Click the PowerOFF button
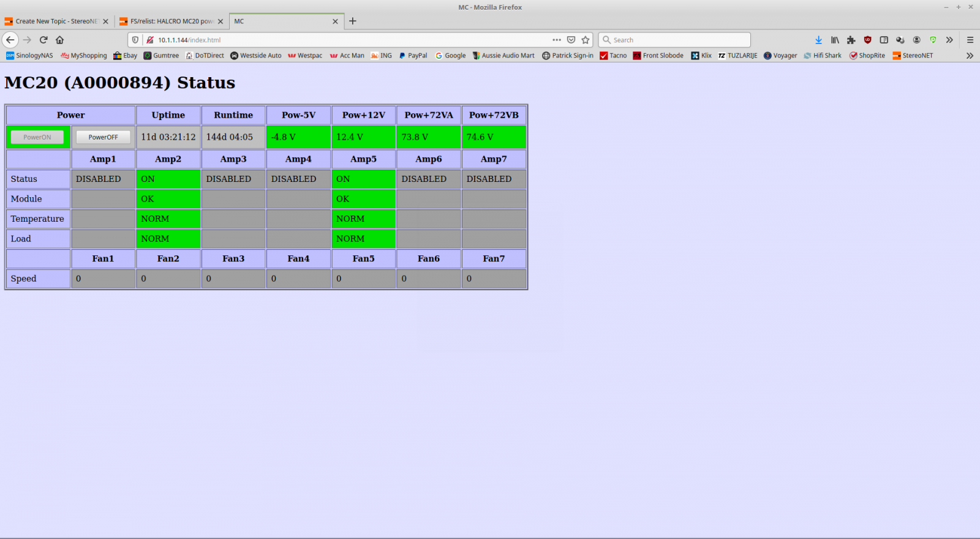Image resolution: width=980 pixels, height=539 pixels. click(103, 137)
